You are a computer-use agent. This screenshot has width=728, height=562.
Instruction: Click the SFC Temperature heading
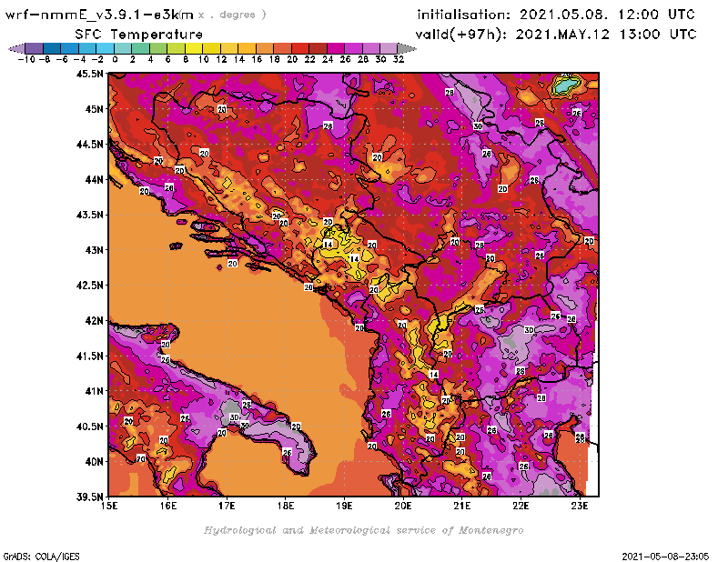click(139, 35)
